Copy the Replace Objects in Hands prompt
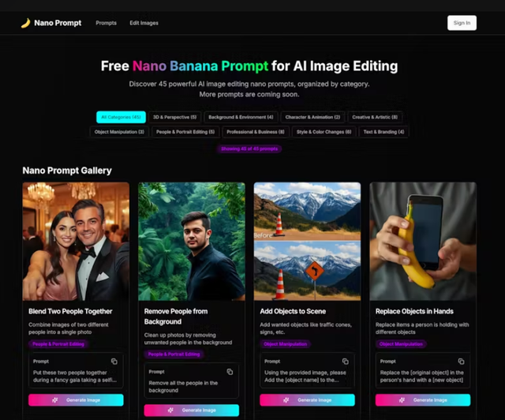The height and width of the screenshot is (420, 505). click(461, 362)
